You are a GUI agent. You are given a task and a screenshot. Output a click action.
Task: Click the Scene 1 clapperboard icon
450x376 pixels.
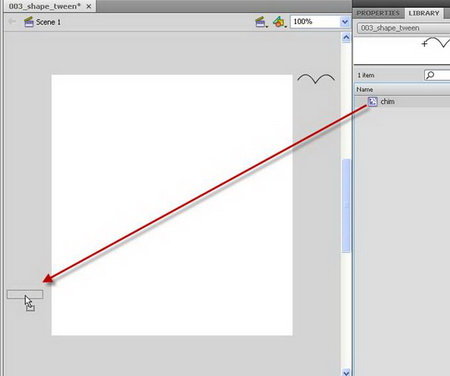coord(29,22)
